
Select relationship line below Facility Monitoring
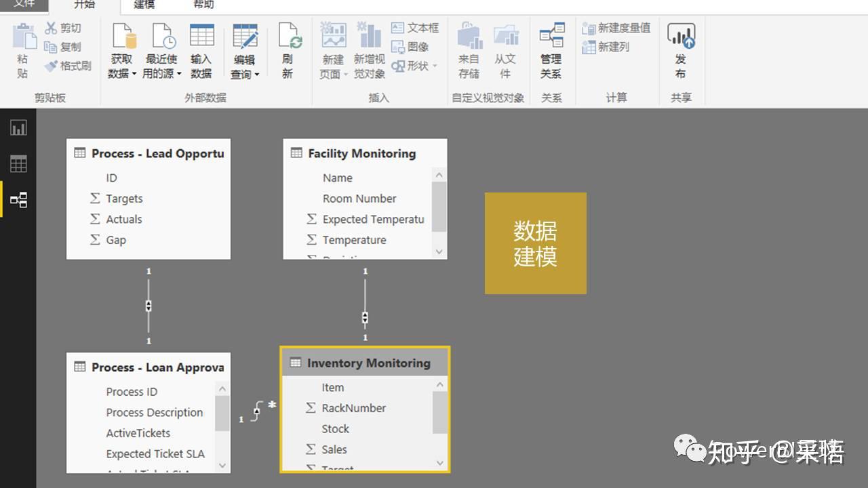(x=366, y=304)
